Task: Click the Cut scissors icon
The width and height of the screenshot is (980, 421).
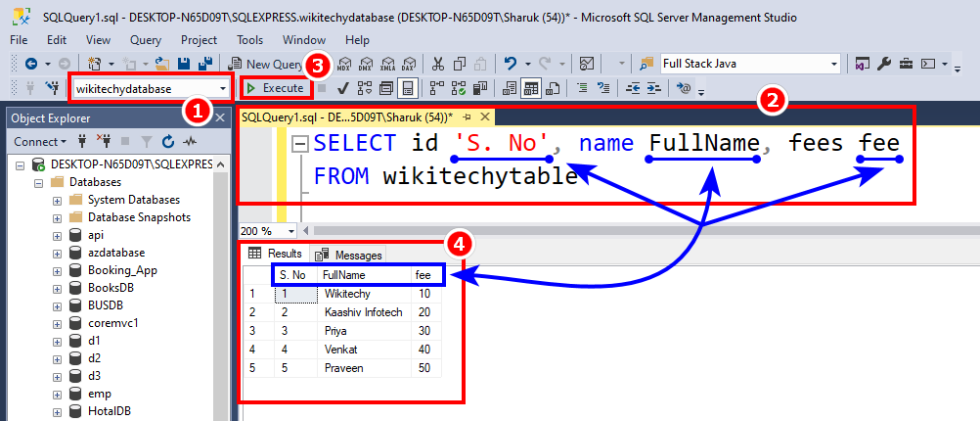Action: [x=437, y=64]
